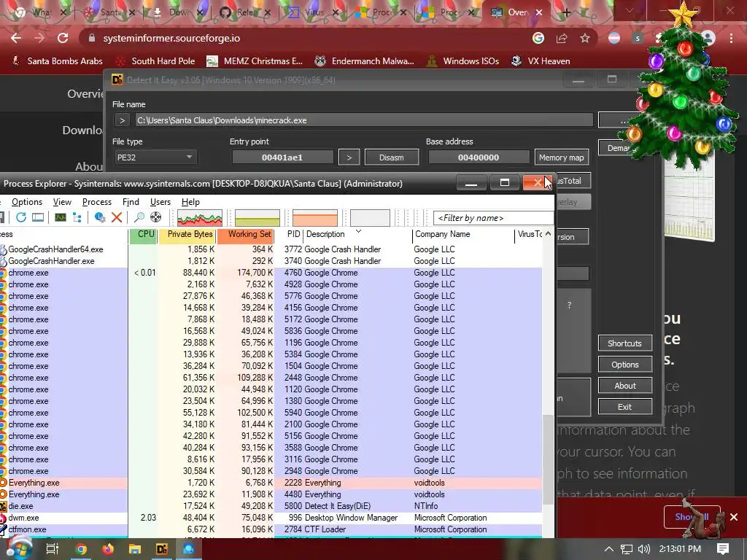
Task: Open the South Hard Pole bookmark
Action: pos(156,61)
